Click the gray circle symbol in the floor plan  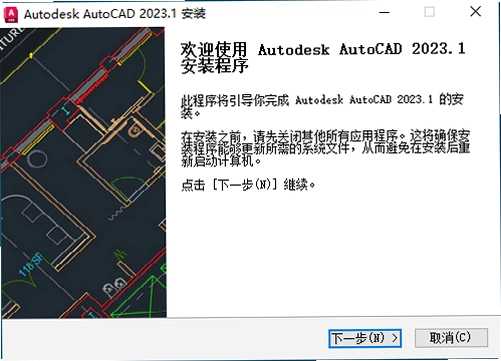click(x=37, y=159)
